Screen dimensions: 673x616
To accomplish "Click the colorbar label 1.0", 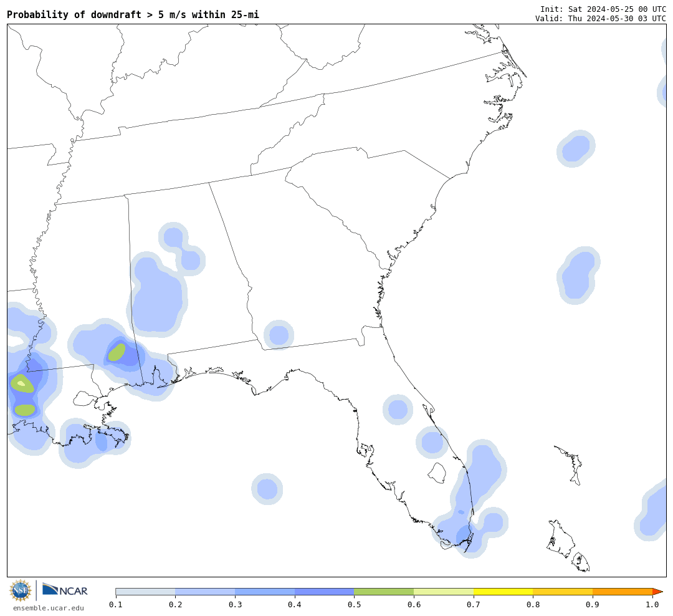I will [652, 605].
